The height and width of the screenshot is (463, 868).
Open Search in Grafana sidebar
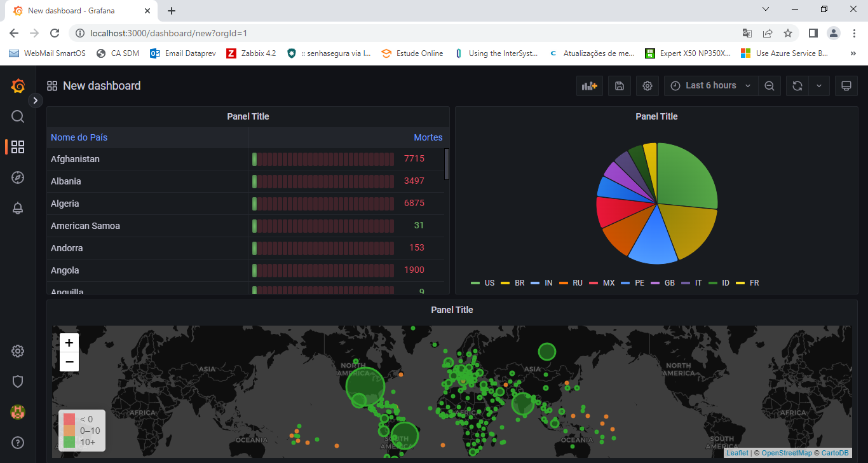[18, 116]
